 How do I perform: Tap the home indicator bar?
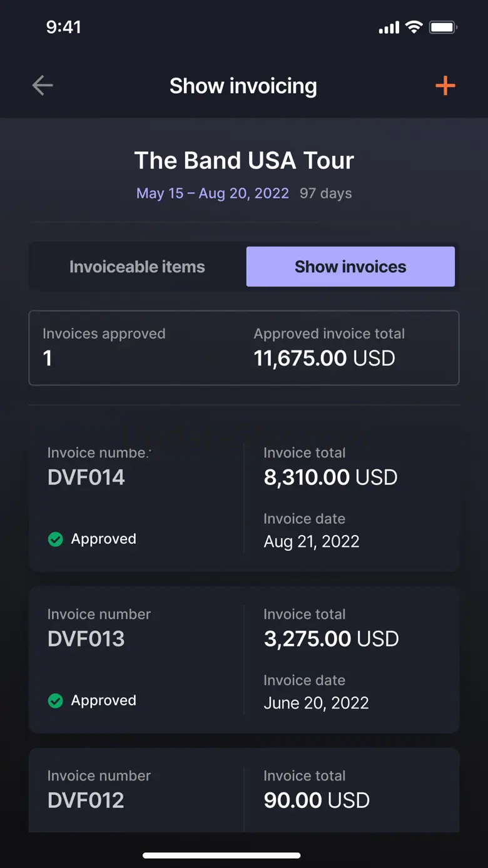click(x=221, y=855)
